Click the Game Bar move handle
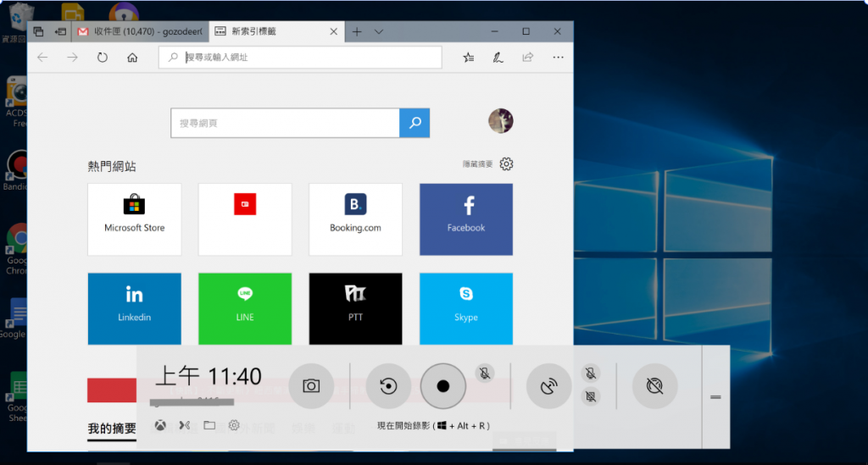868x465 pixels. [x=715, y=397]
